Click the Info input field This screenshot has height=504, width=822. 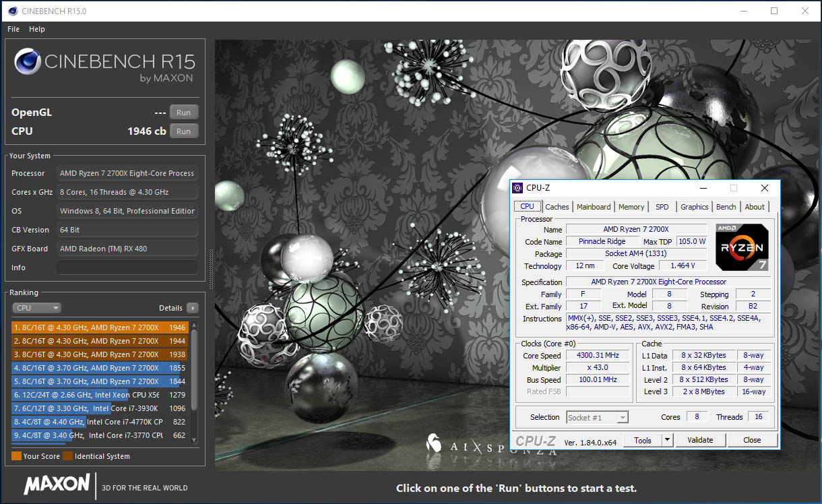coord(127,267)
